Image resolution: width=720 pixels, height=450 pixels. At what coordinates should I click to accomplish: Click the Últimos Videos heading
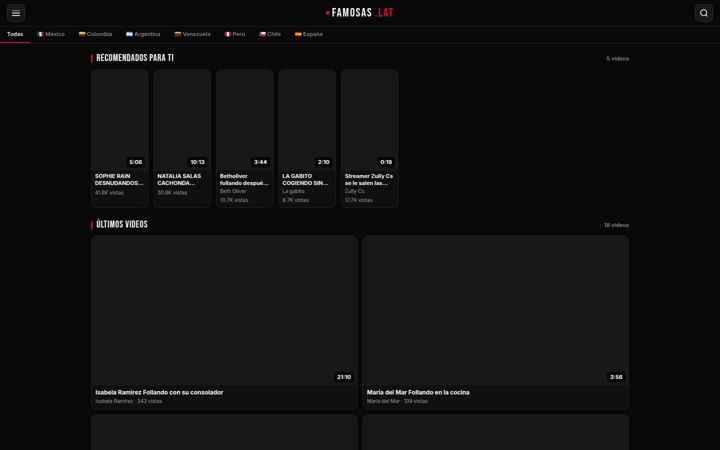[x=122, y=225]
